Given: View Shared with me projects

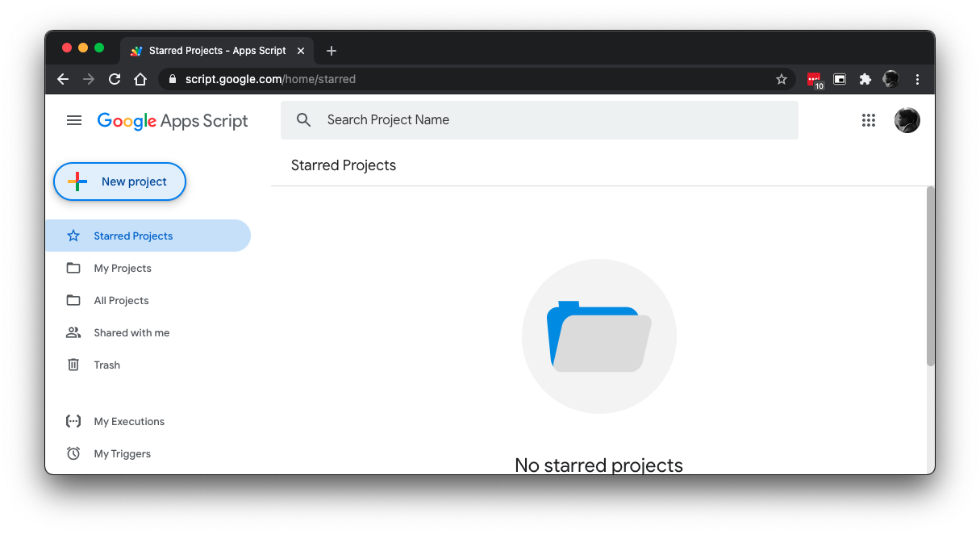Looking at the screenshot, I should pyautogui.click(x=131, y=332).
